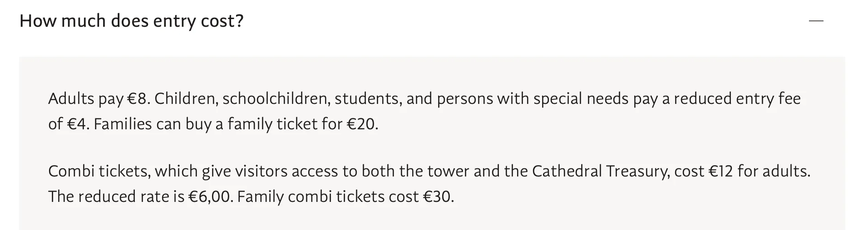The width and height of the screenshot is (868, 230).
Task: Click the word 'schoolchildren' in first paragraph
Action: [x=276, y=99]
